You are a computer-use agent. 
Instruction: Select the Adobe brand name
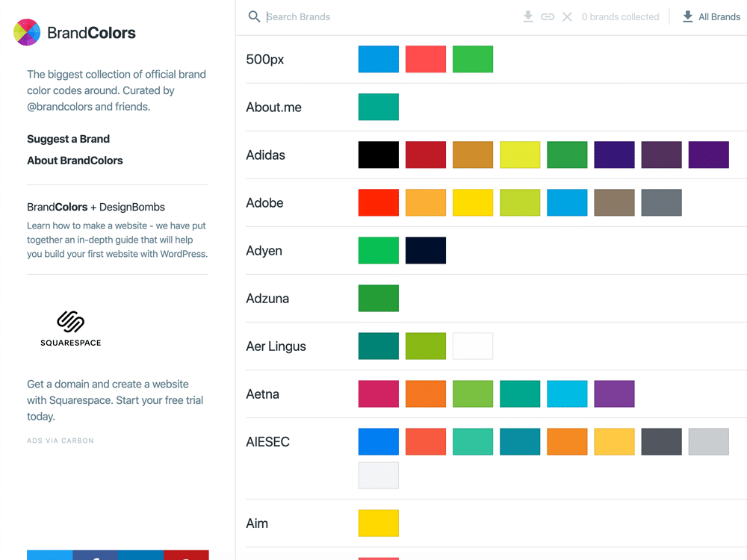264,203
